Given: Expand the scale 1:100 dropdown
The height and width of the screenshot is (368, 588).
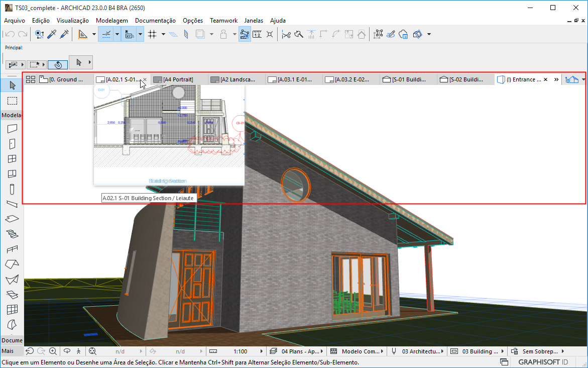Looking at the screenshot, I should 261,351.
